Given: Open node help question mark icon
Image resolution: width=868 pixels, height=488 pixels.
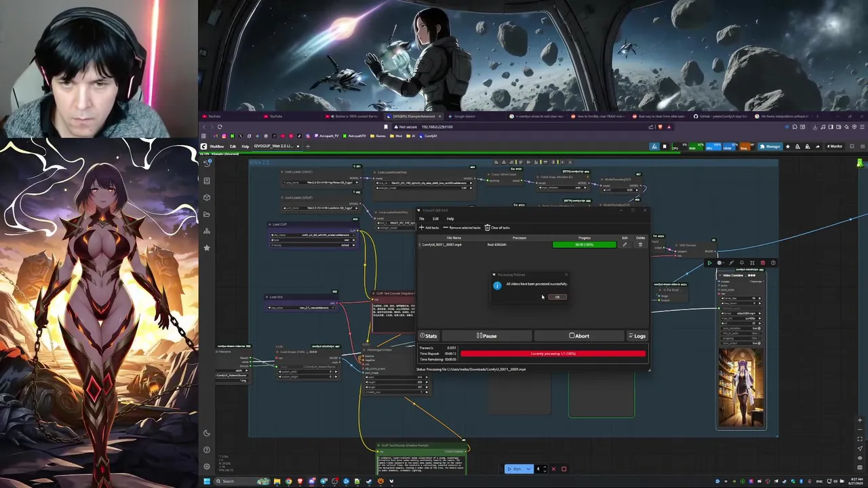Looking at the screenshot, I should coord(773,263).
